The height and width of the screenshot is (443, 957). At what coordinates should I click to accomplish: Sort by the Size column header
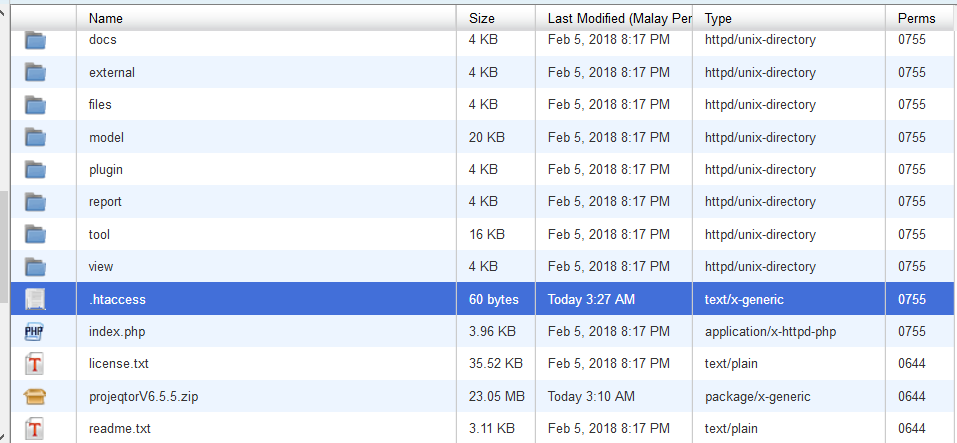pyautogui.click(x=482, y=18)
